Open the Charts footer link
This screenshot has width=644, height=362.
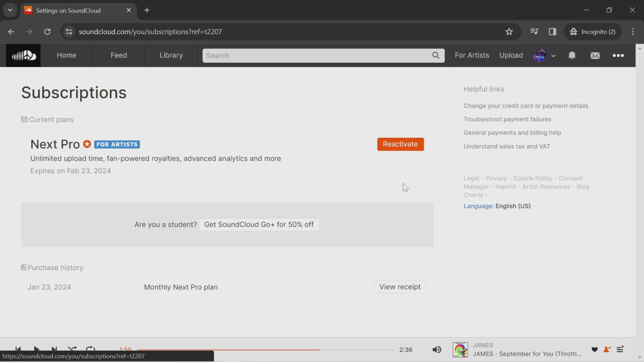click(x=473, y=195)
